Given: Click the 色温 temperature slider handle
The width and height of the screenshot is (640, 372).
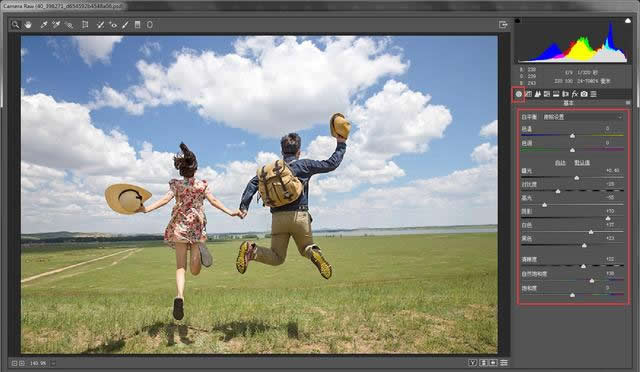Looking at the screenshot, I should coord(572,136).
